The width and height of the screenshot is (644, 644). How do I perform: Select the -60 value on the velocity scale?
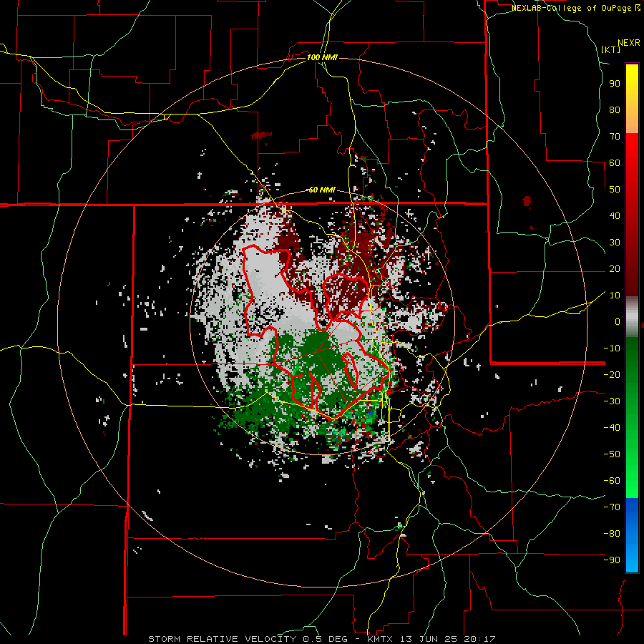(x=612, y=481)
